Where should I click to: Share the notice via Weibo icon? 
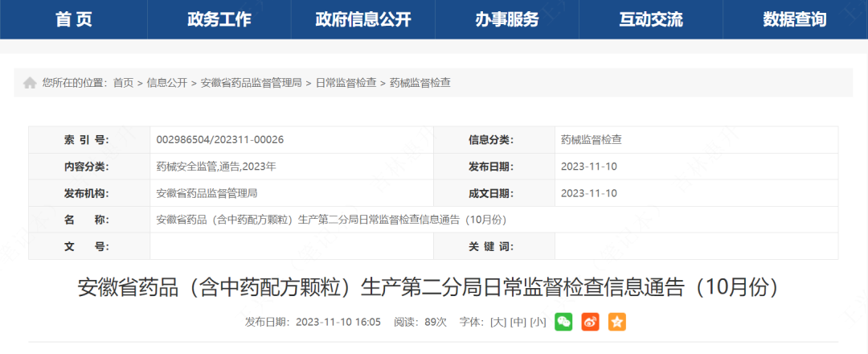coord(590,322)
